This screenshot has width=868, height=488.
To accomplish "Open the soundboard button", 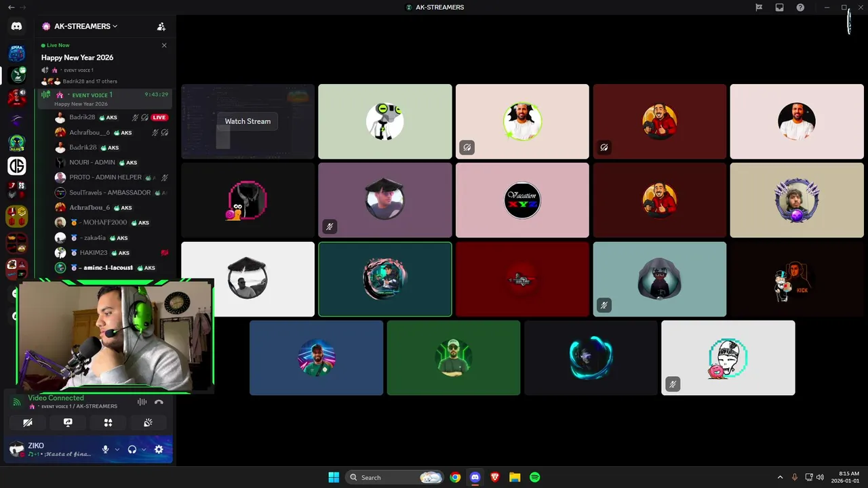I will click(148, 422).
